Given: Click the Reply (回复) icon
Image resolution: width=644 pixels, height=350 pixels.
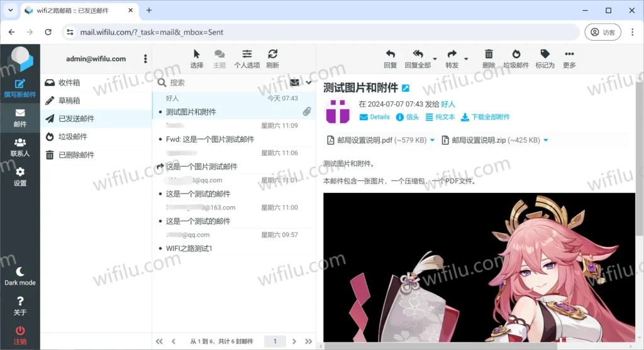Looking at the screenshot, I should click(x=390, y=55).
